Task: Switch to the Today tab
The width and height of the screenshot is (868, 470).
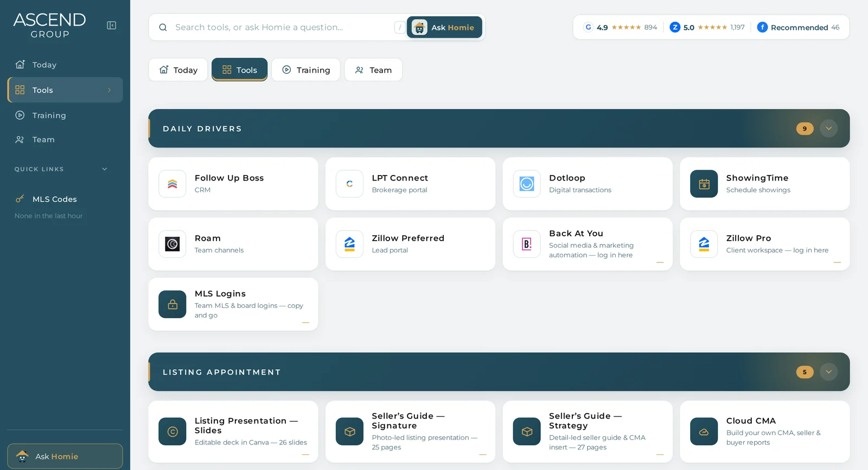Action: [x=178, y=70]
